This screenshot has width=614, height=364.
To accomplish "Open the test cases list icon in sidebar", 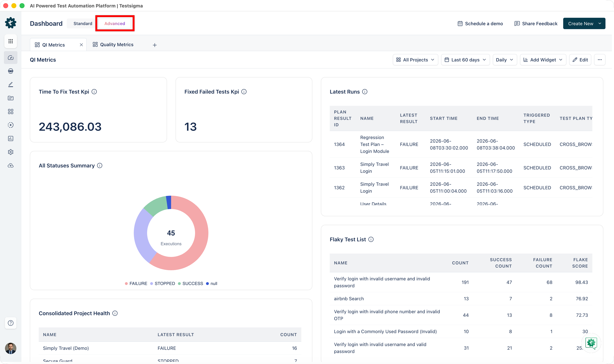I will coord(10,98).
